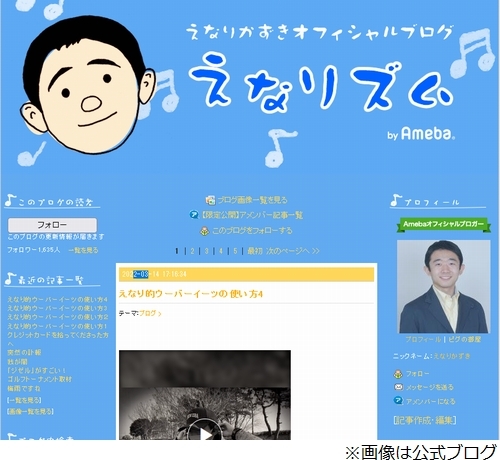This screenshot has width=500, height=460.
Task: Open the profile photo thumbnail
Action: click(x=443, y=286)
